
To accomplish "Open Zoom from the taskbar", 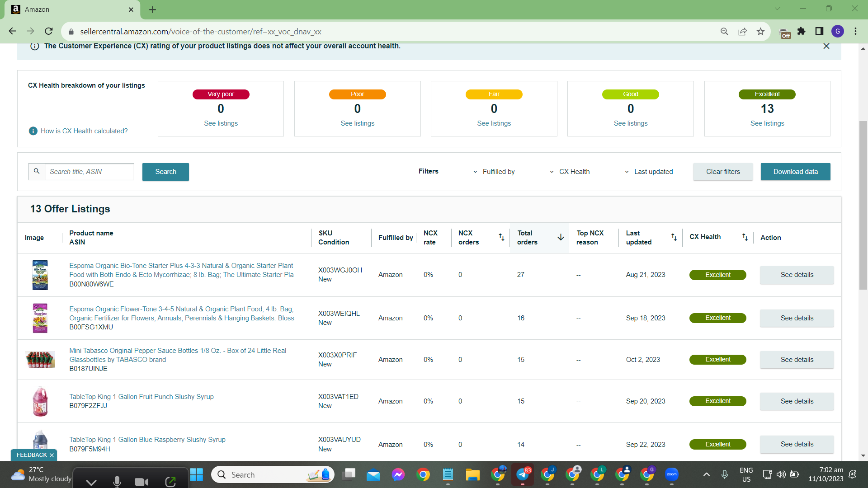I will 672,474.
